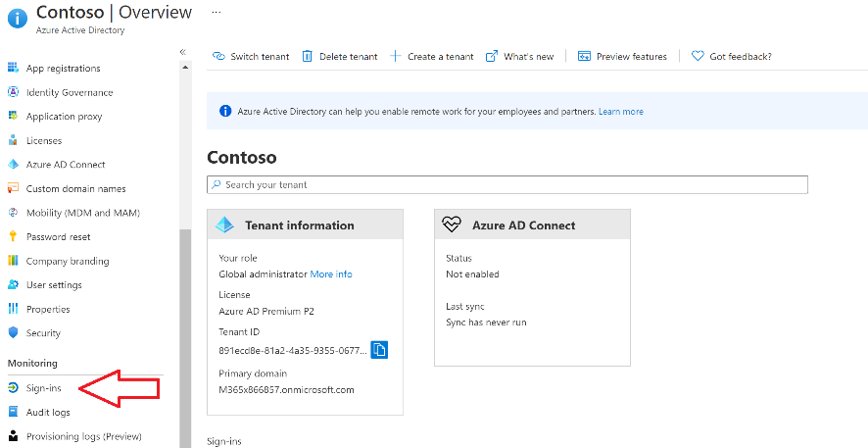Click the Azure AD Connect sidebar icon
Viewport: 868px width, 448px height.
13,165
